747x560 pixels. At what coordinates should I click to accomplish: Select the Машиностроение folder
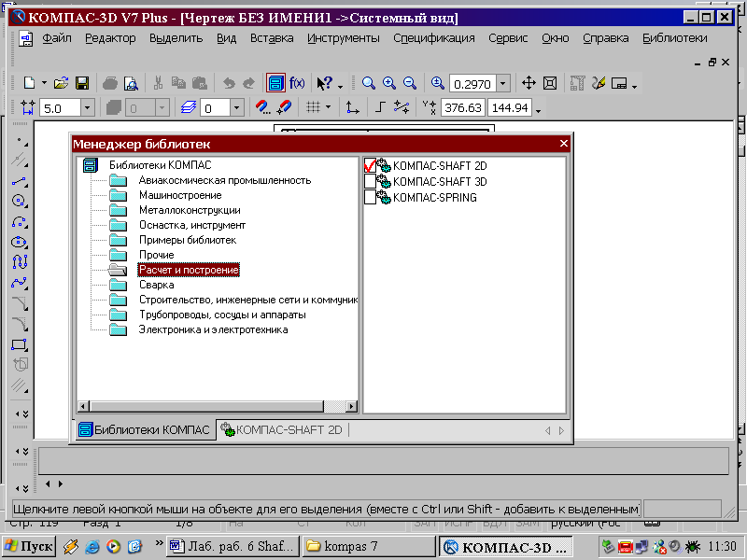[x=180, y=195]
